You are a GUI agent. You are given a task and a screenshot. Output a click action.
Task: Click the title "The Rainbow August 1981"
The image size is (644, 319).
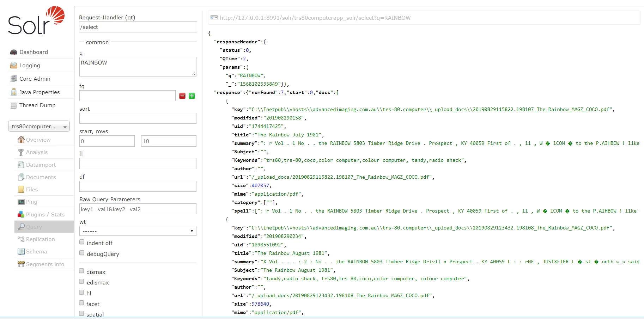point(291,253)
